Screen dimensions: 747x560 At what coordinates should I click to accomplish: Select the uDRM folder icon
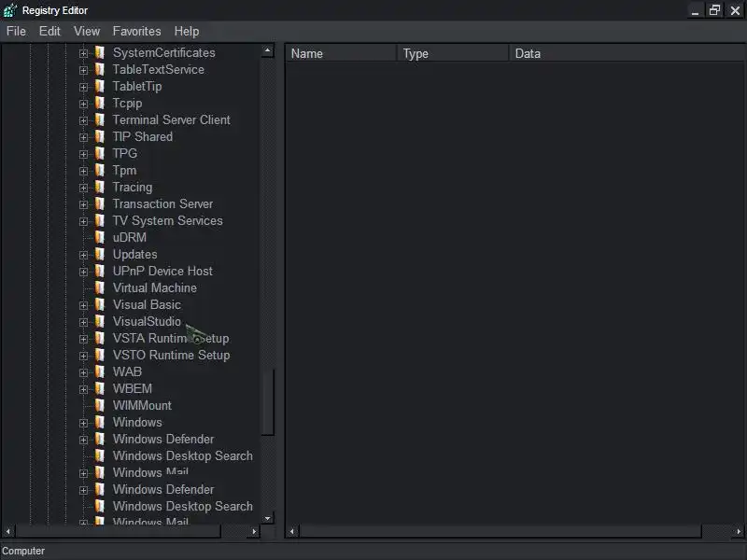pyautogui.click(x=100, y=238)
